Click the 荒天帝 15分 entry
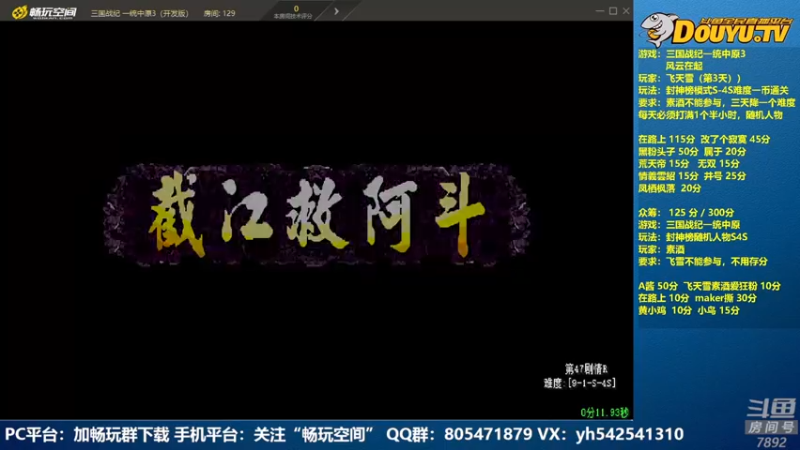800x450 pixels. tap(663, 163)
